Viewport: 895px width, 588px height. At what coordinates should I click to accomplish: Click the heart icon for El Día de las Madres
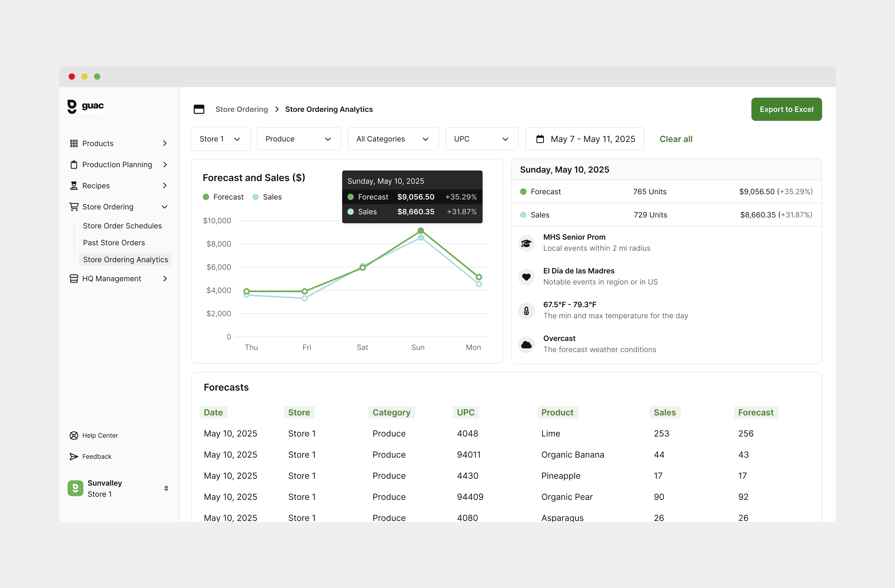pos(526,277)
